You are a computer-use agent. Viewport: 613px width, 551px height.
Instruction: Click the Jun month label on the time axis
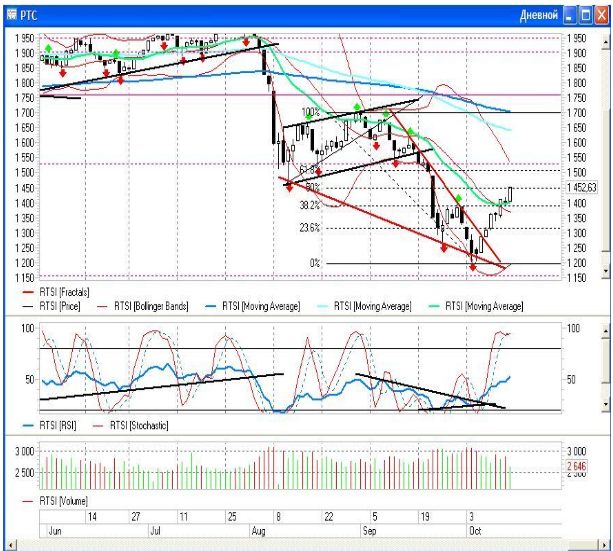point(55,531)
